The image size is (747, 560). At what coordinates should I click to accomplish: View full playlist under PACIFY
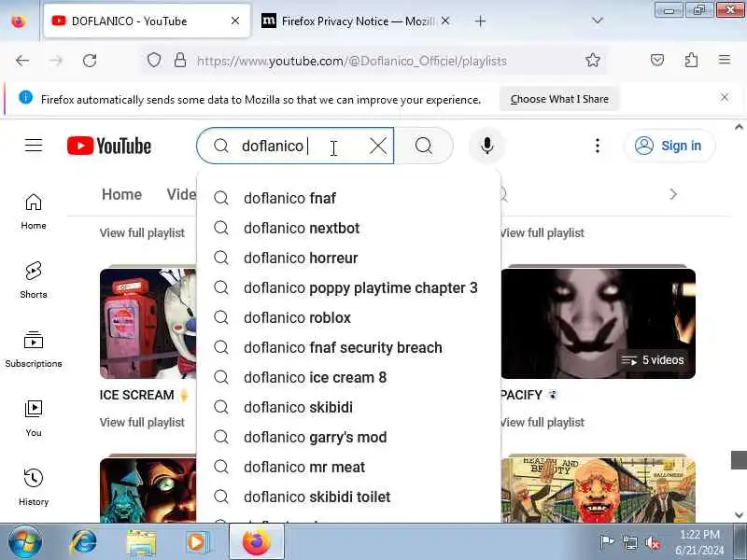[x=543, y=423]
